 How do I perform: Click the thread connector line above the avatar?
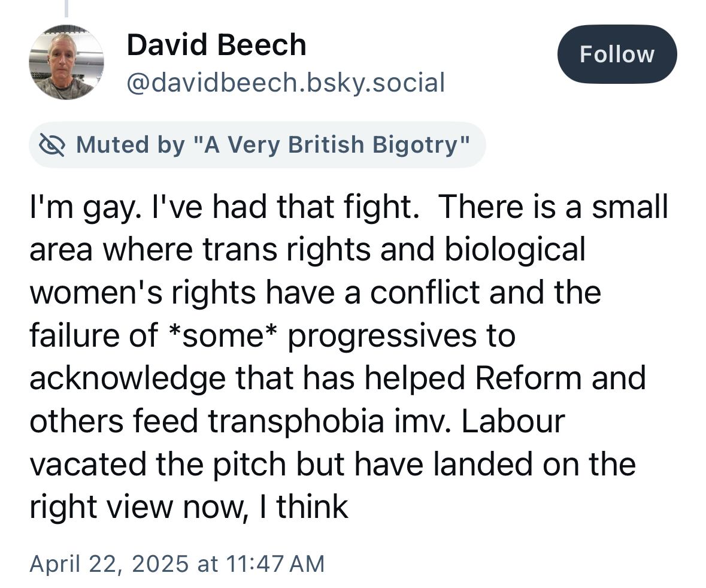click(x=66, y=8)
